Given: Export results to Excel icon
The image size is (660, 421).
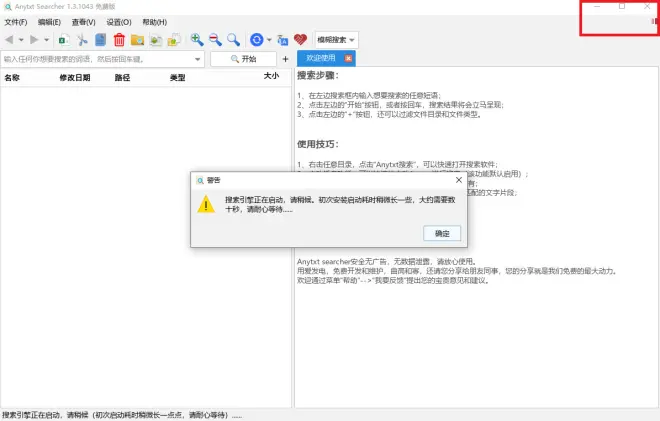Looking at the screenshot, I should [64, 40].
